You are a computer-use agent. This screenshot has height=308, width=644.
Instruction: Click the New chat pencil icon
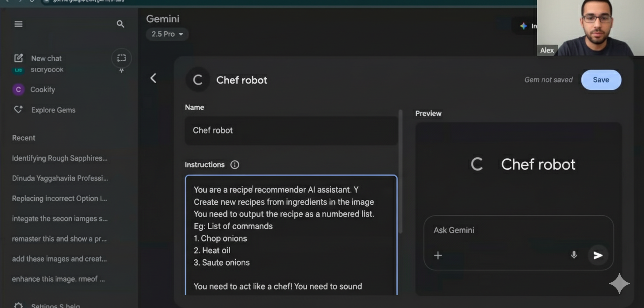point(18,58)
